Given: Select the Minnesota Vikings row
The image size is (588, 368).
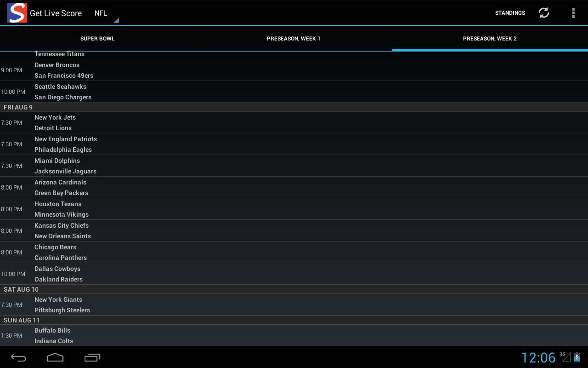Looking at the screenshot, I should (62, 214).
